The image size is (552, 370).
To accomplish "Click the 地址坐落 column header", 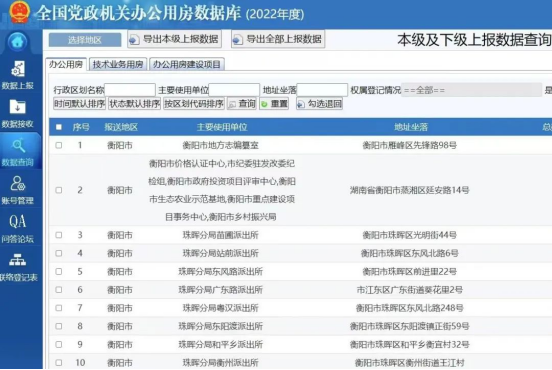I will coord(411,127).
